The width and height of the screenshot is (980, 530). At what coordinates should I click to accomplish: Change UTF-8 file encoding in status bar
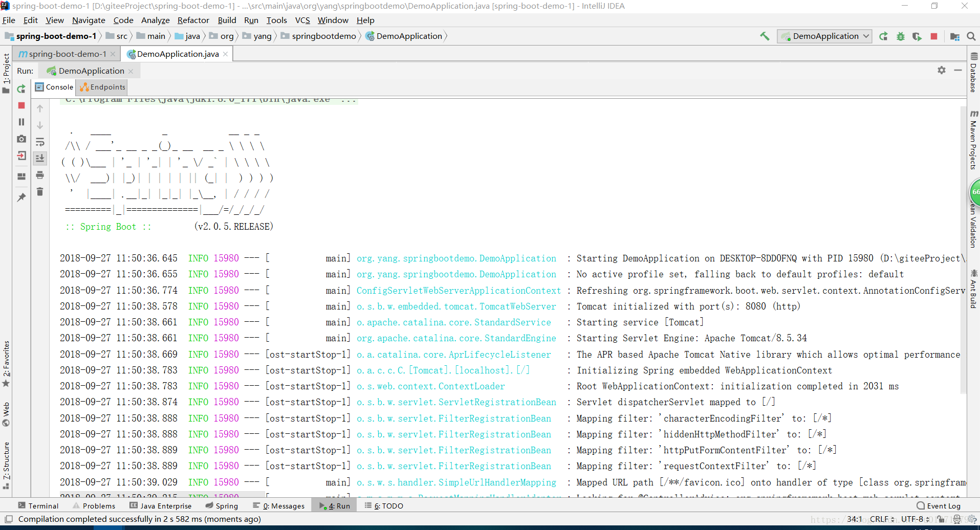click(x=915, y=519)
